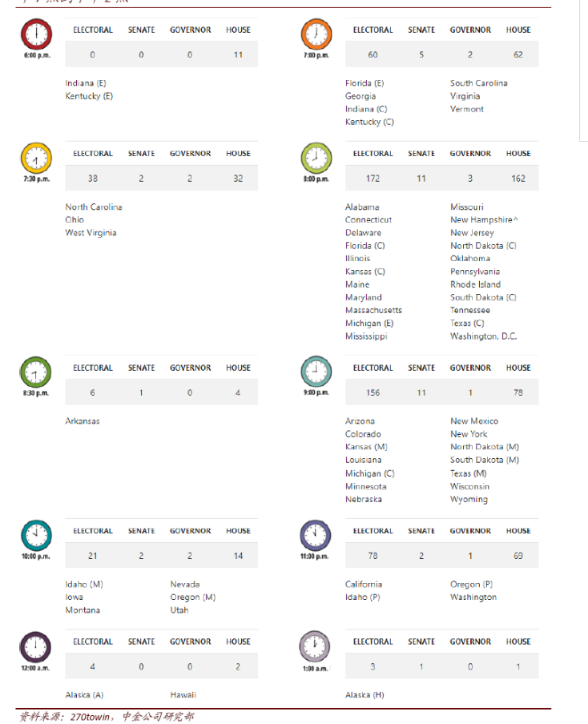This screenshot has height=724, width=588.
Task: Select the Hawaii state link
Action: click(183, 694)
